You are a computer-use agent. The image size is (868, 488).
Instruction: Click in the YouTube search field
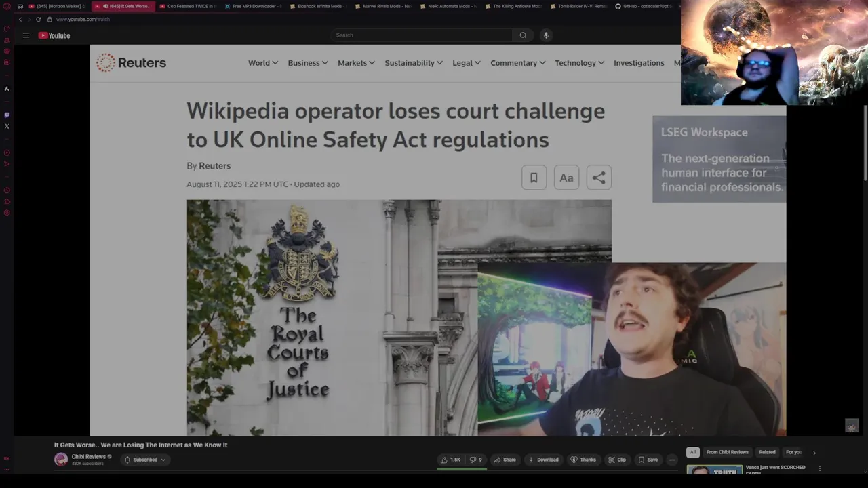pos(422,35)
